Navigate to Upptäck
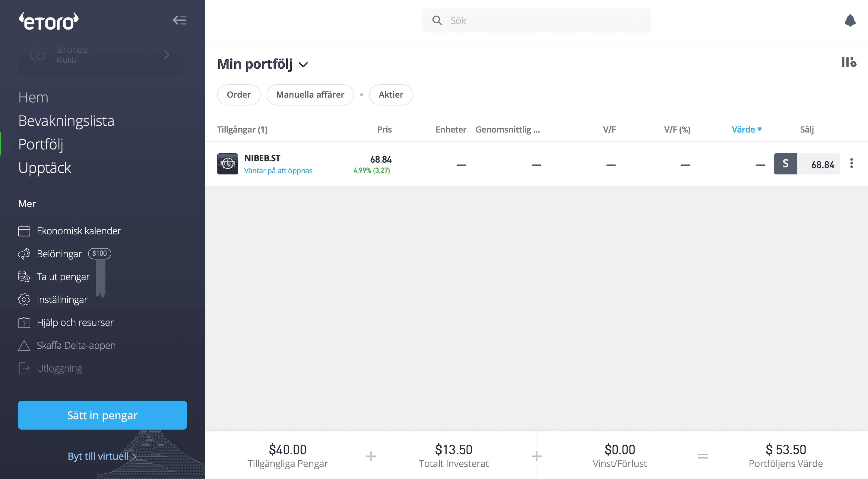 pos(44,168)
